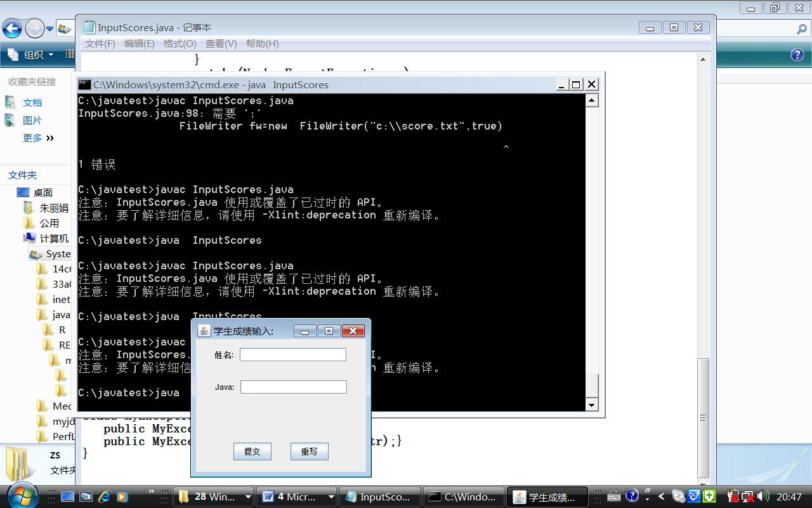Open Notepad 编辑(E) menu
Viewport: 812px width, 508px height.
pyautogui.click(x=139, y=44)
